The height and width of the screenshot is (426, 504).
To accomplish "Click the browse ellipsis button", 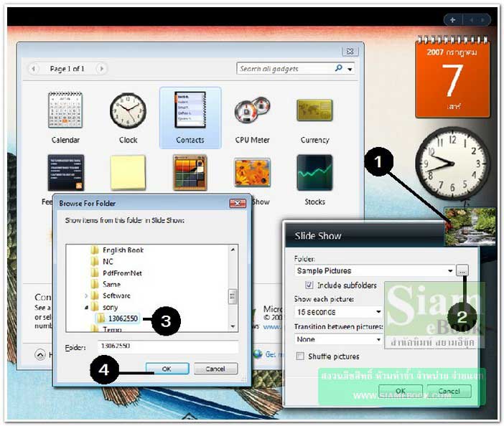I will point(462,270).
